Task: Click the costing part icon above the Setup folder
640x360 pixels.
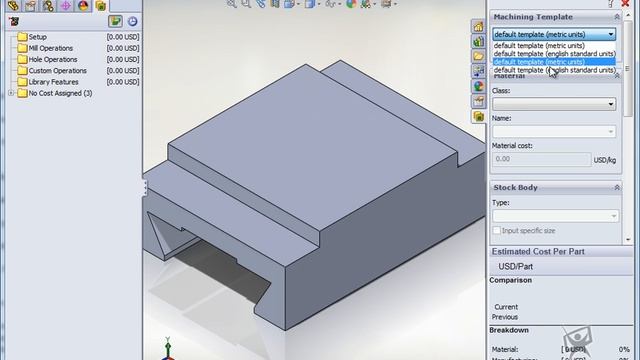Action: (x=14, y=21)
